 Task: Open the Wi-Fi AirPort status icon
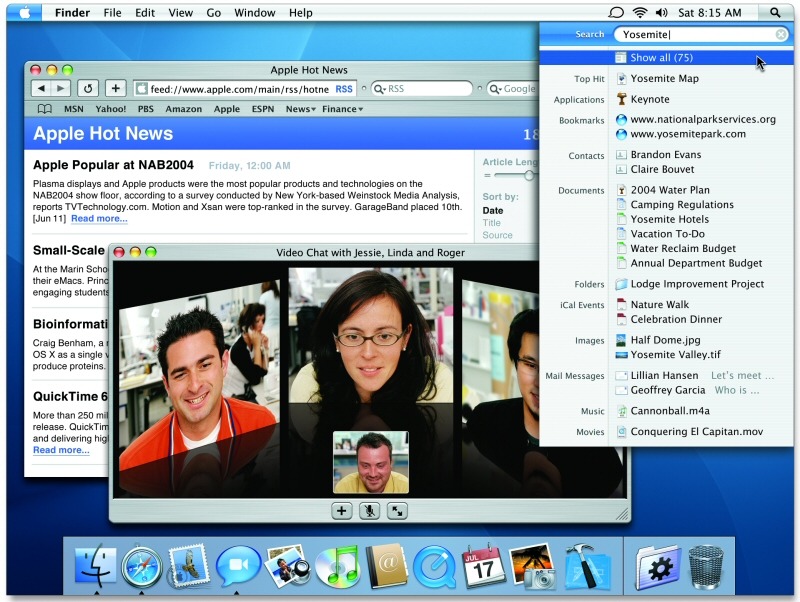[640, 13]
